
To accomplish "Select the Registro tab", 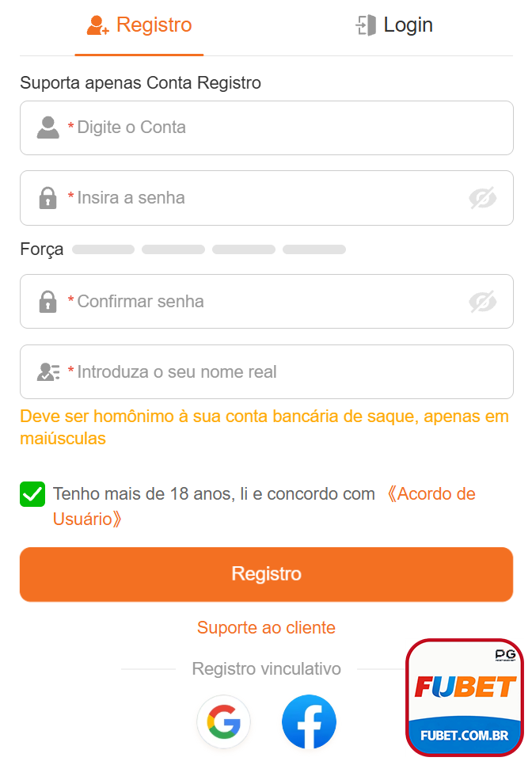I will pyautogui.click(x=139, y=25).
